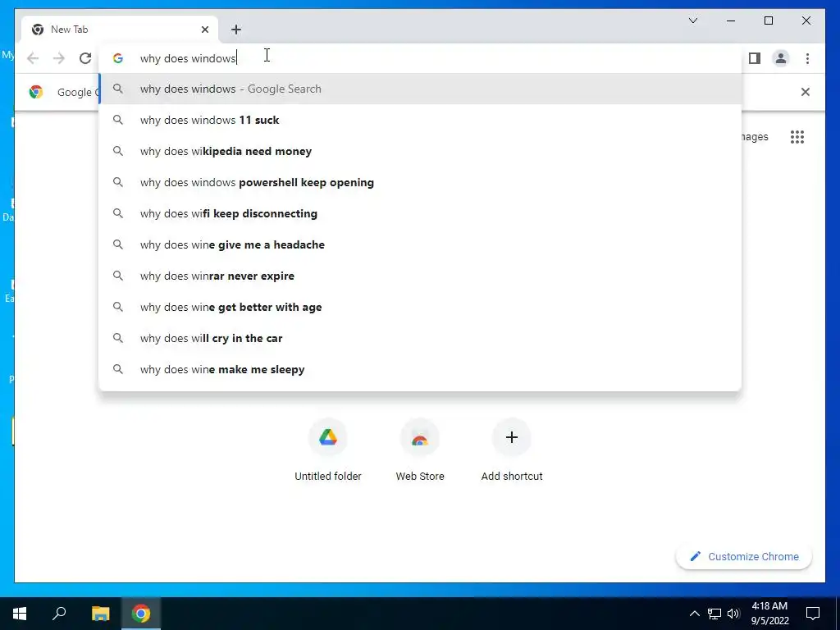840x630 pixels.
Task: Open the volume speaker tray icon
Action: click(x=733, y=614)
